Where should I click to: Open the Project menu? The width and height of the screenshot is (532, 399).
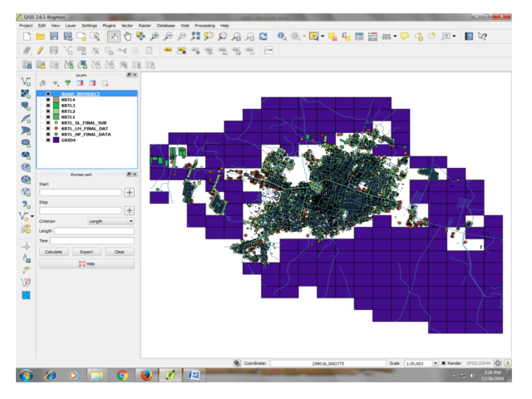[x=26, y=26]
